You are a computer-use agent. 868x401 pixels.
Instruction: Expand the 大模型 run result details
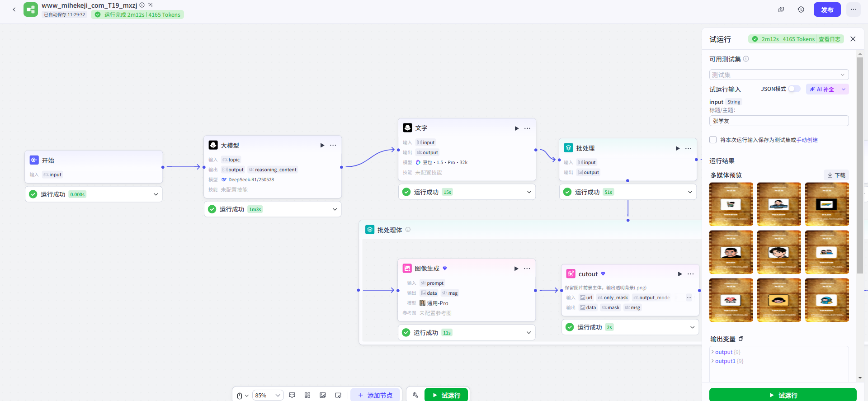tap(335, 209)
